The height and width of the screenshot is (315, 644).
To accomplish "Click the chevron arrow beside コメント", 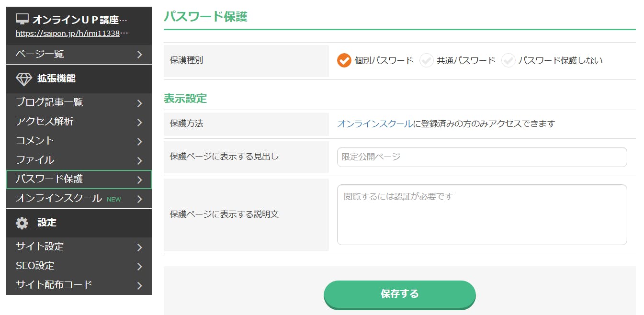I will 139,141.
